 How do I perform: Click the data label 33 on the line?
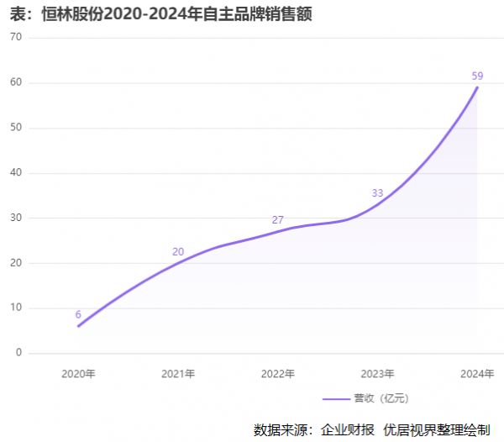(x=377, y=193)
